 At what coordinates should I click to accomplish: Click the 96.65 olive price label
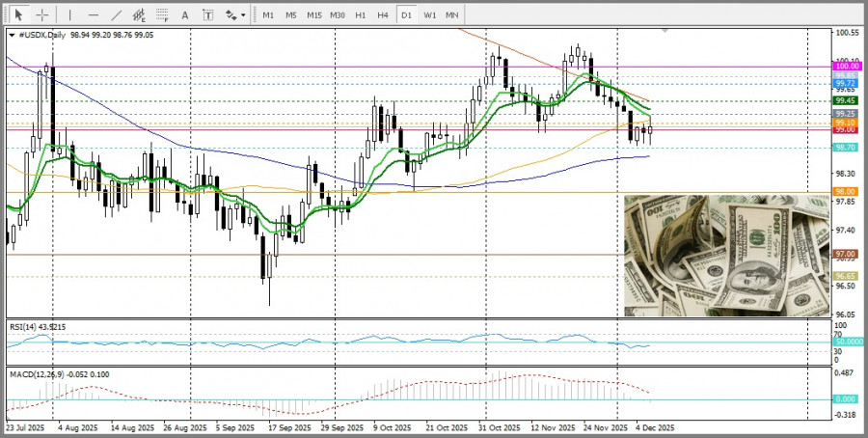click(x=847, y=276)
